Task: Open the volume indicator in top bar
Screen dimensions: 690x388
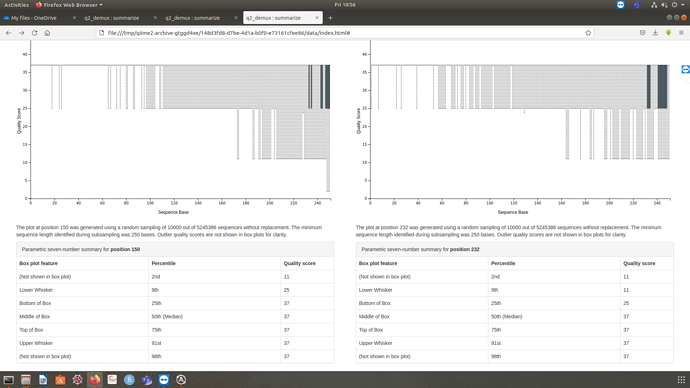Action: [x=664, y=5]
